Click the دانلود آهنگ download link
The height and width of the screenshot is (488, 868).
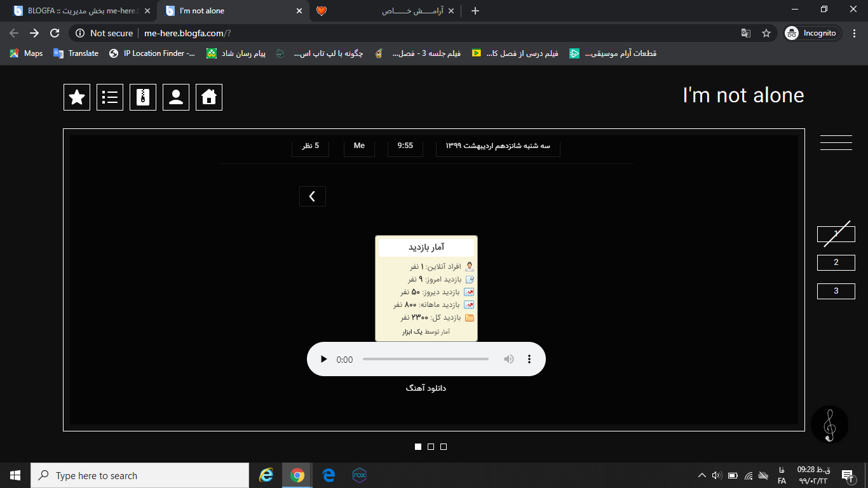tap(426, 388)
